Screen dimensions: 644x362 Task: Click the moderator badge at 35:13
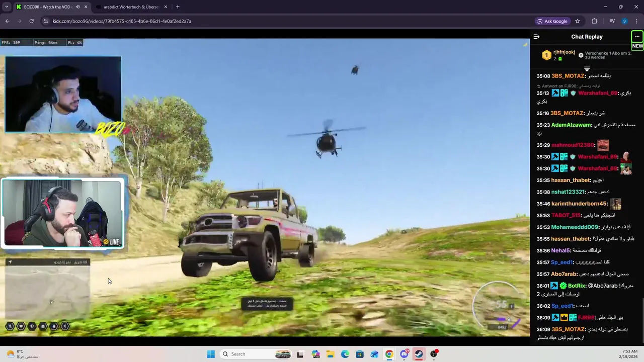click(x=555, y=93)
